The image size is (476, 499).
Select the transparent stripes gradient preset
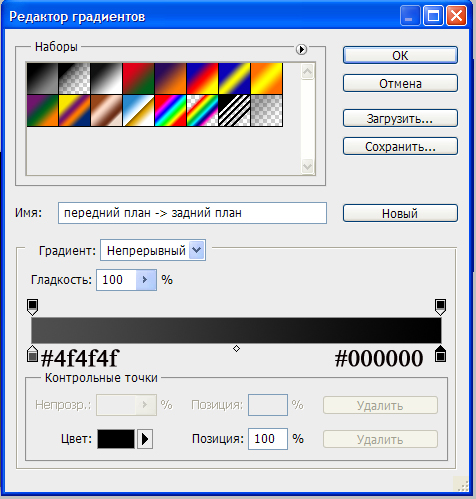(x=234, y=111)
